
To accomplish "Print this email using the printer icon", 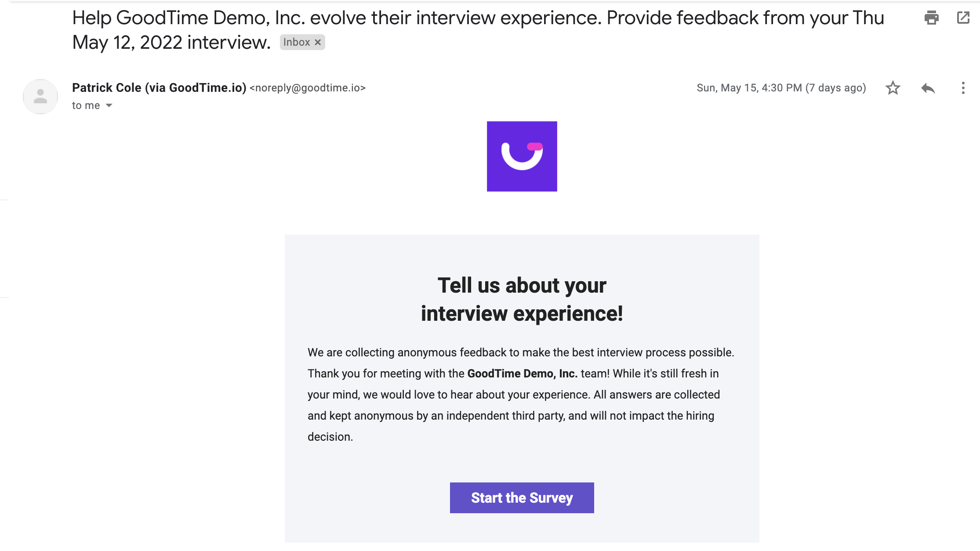I will pyautogui.click(x=931, y=18).
